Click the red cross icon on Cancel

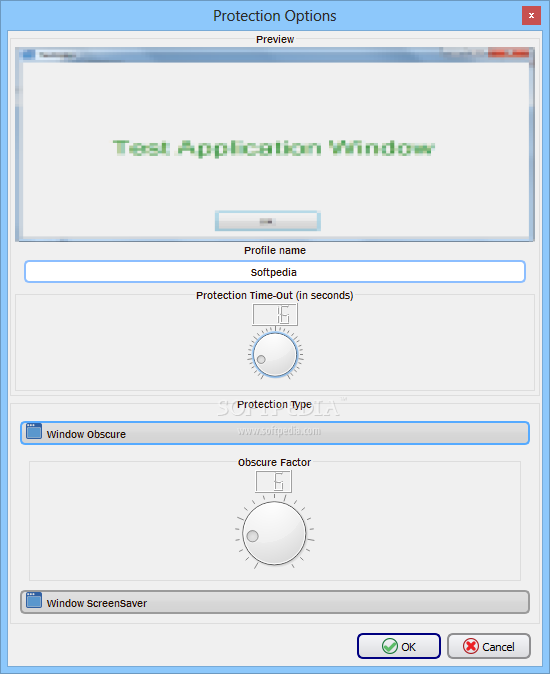point(471,646)
